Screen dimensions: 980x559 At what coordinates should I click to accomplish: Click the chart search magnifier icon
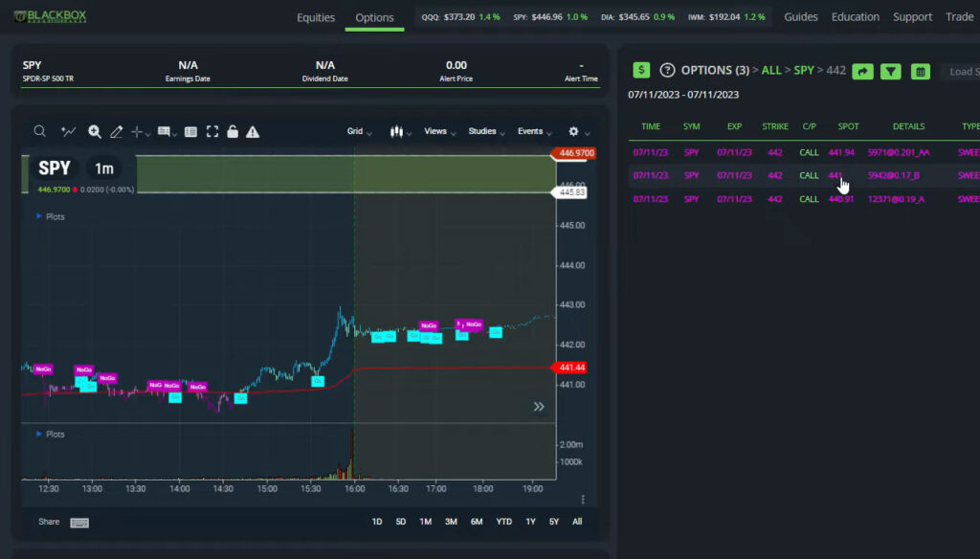pos(39,132)
